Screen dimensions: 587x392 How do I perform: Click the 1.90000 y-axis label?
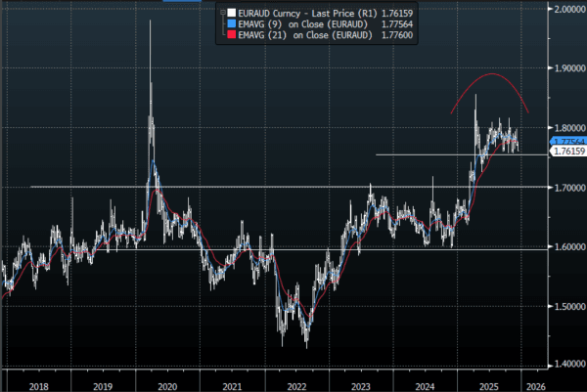pyautogui.click(x=570, y=68)
